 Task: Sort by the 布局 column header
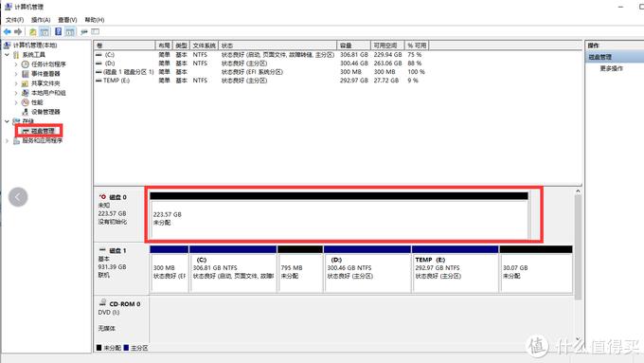164,45
